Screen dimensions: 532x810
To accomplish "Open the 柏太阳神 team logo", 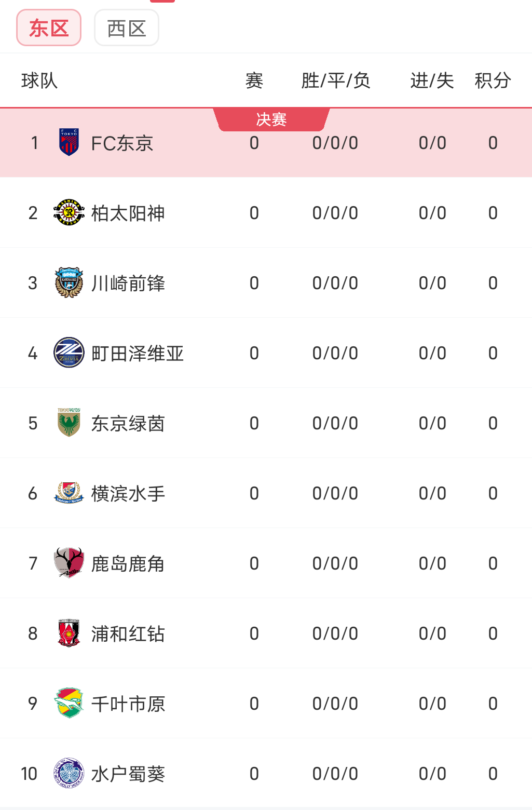I will click(69, 212).
